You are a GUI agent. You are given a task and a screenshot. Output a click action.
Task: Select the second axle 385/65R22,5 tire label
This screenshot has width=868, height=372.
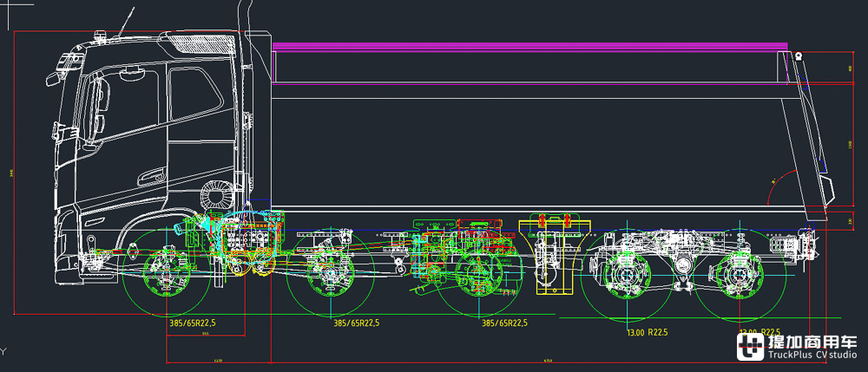[x=357, y=323]
